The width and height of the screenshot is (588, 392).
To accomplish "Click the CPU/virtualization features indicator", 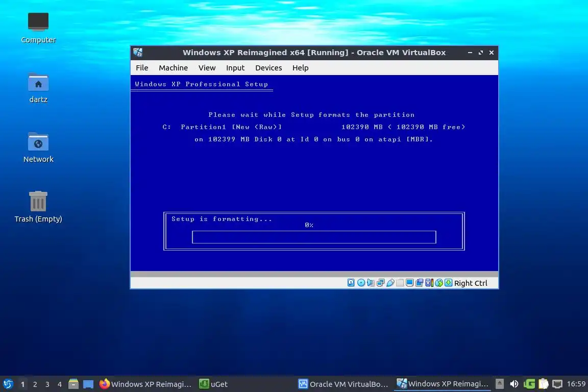I will pos(429,283).
